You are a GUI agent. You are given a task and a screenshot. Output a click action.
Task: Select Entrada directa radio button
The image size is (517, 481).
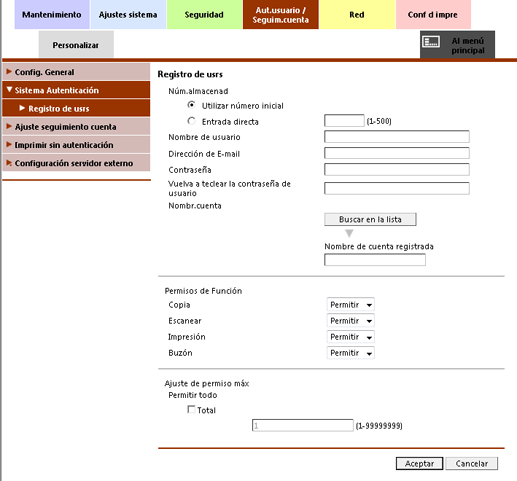point(191,121)
